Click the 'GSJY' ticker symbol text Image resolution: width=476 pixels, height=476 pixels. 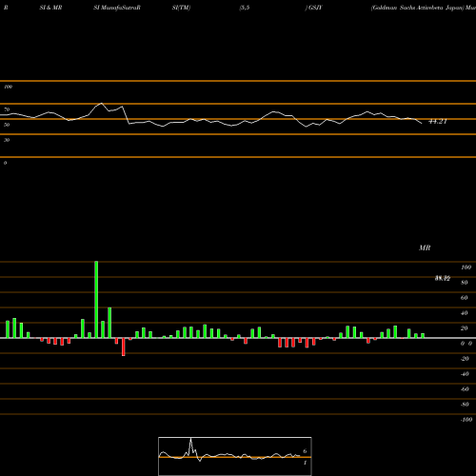tap(315, 8)
